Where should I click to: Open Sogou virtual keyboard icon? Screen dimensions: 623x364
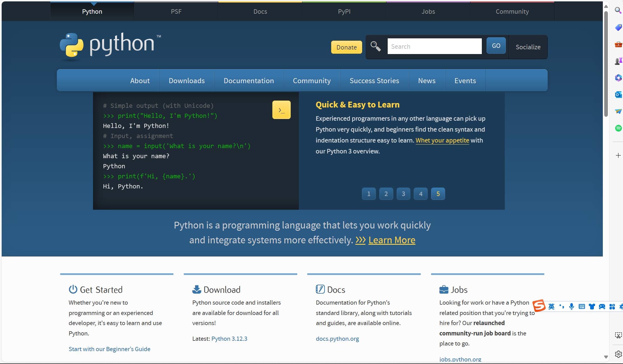(582, 307)
